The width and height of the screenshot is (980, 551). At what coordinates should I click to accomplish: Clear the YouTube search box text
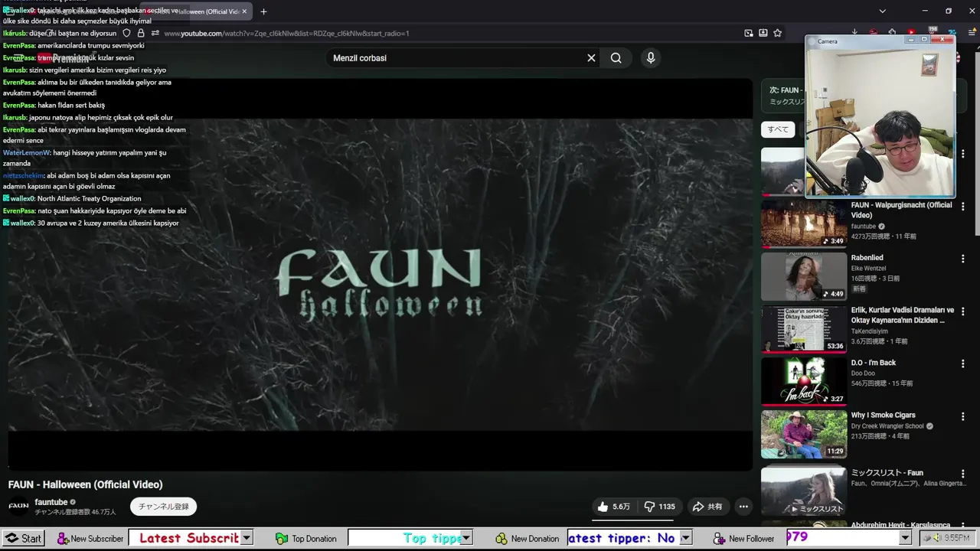tap(591, 58)
